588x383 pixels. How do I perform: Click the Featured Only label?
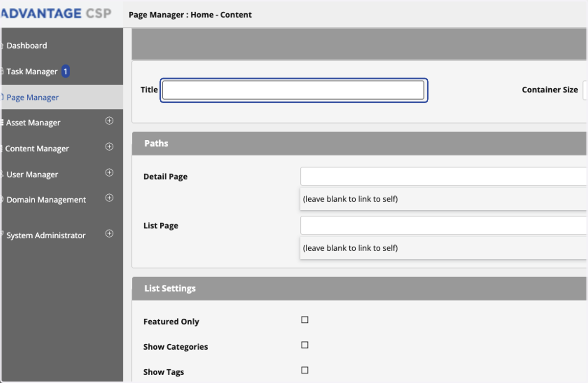171,322
